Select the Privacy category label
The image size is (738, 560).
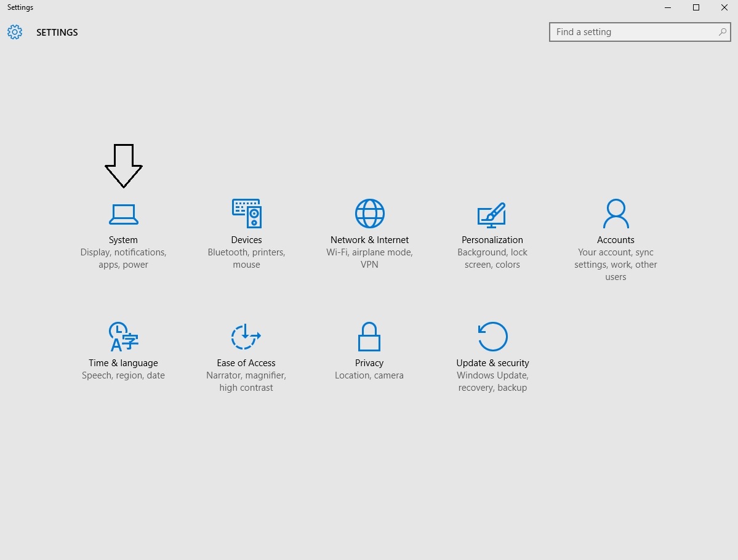pyautogui.click(x=369, y=363)
